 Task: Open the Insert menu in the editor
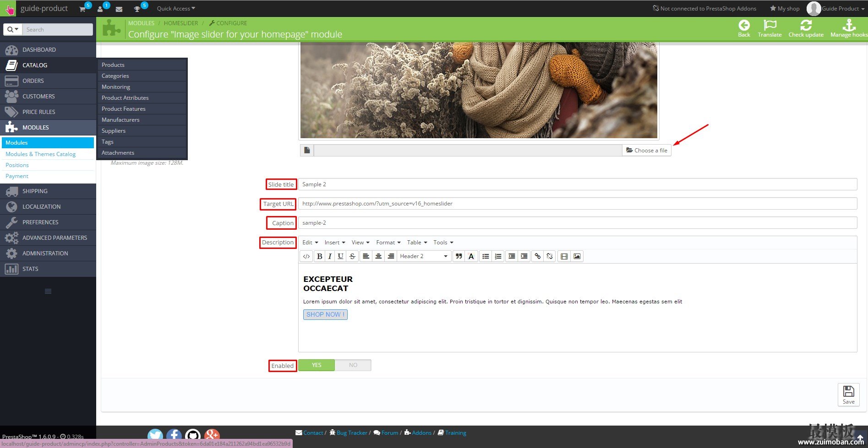click(334, 243)
